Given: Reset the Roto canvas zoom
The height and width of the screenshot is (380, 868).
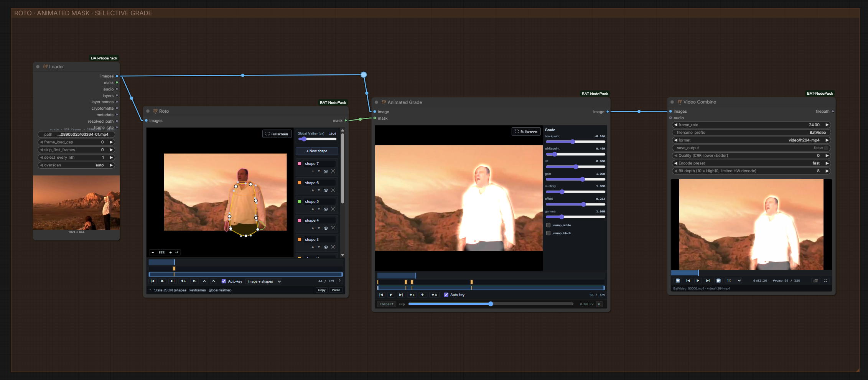Looking at the screenshot, I should [177, 252].
